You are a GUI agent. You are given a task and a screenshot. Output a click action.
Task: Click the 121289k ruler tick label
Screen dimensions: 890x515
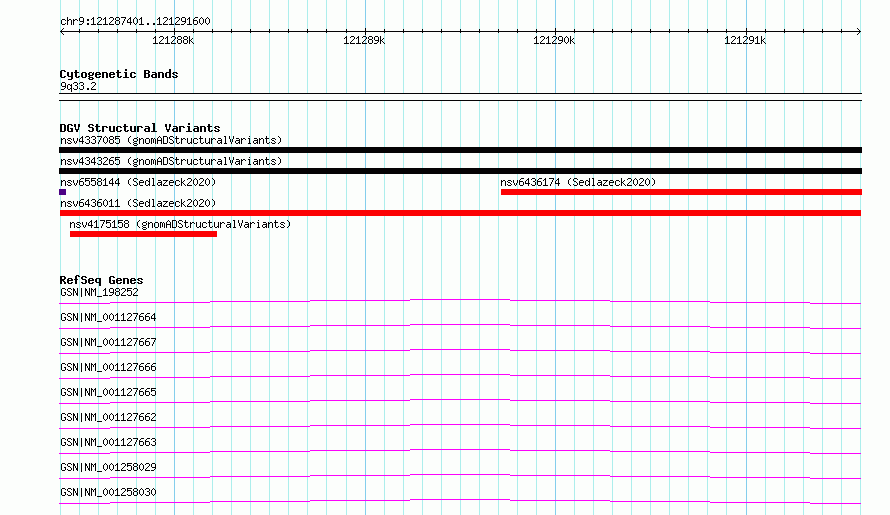tap(364, 40)
